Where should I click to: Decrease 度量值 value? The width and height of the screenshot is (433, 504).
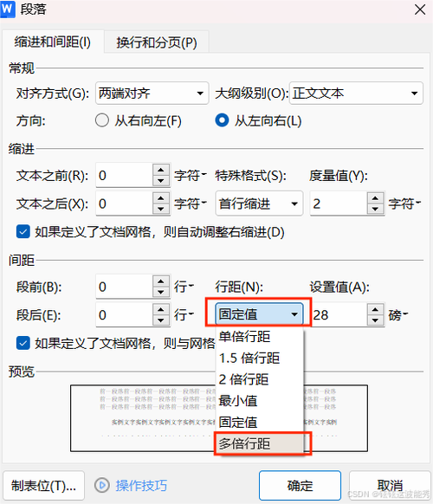(375, 210)
